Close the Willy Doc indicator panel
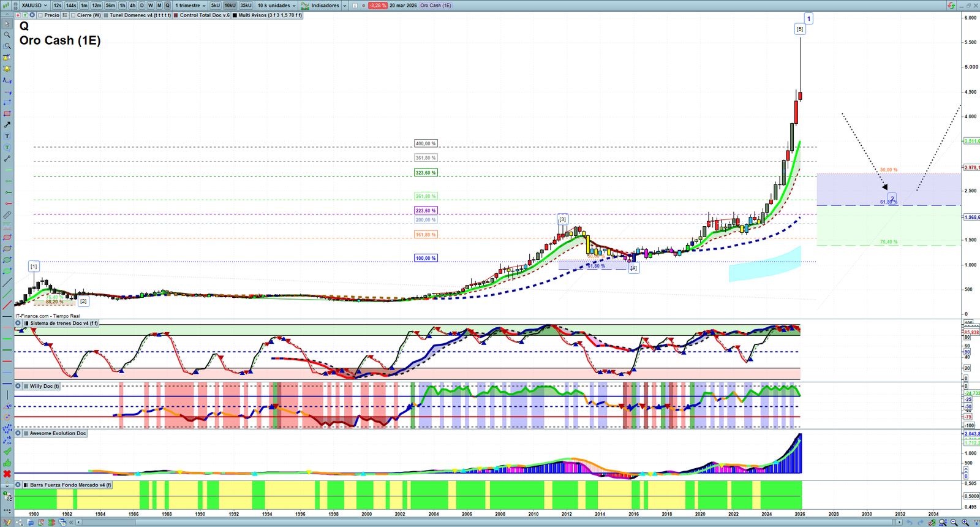The image size is (980, 527). [18, 386]
